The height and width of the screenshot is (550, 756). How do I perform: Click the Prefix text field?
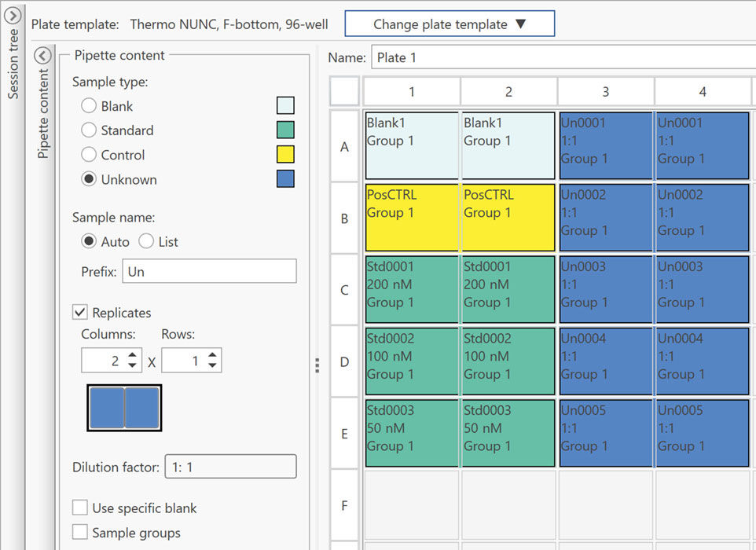[x=209, y=272]
